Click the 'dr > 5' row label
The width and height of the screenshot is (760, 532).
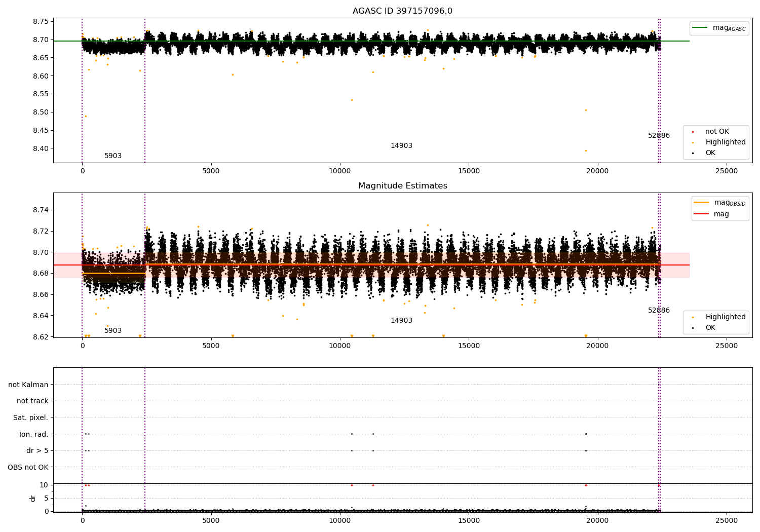click(37, 451)
